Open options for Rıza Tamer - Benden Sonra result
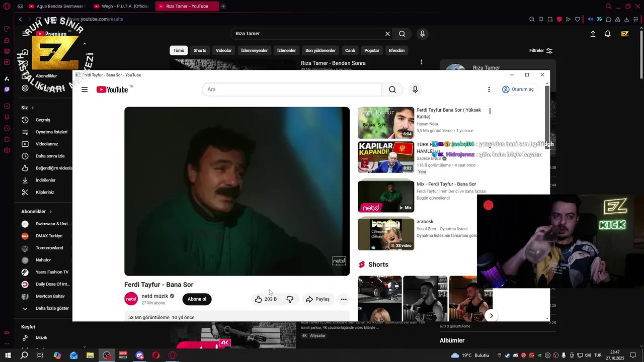Image resolution: width=644 pixels, height=362 pixels. pos(422,62)
